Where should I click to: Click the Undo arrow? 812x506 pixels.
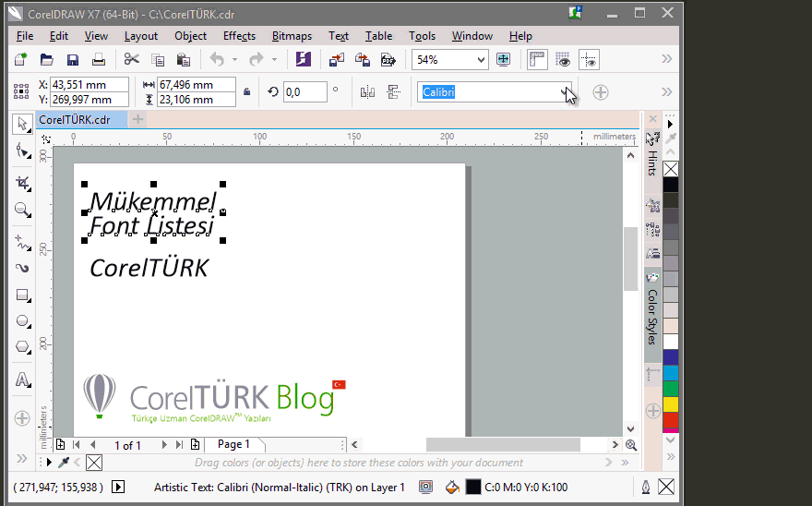217,60
